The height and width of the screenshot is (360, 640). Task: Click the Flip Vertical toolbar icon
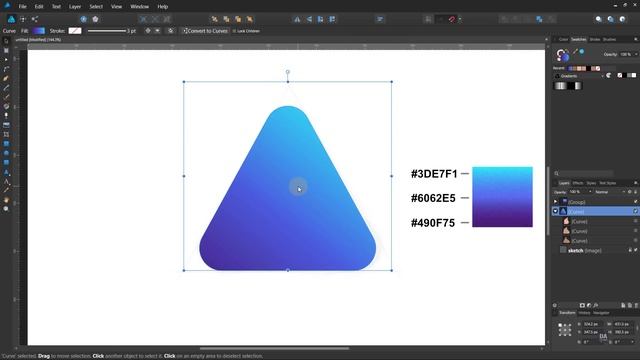click(309, 19)
